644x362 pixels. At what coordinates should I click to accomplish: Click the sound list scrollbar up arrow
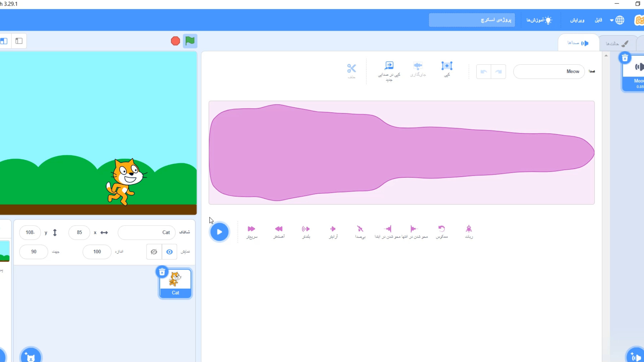606,56
